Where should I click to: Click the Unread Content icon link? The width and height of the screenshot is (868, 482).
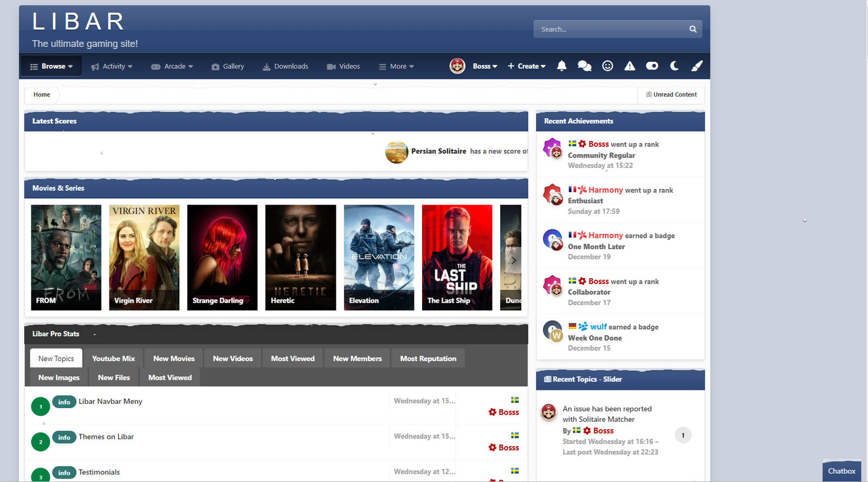point(671,94)
